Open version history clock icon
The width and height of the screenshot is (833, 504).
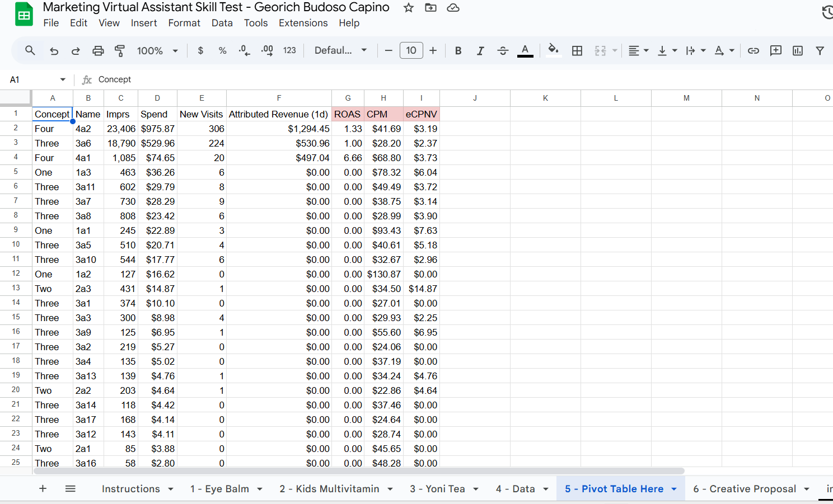coord(827,12)
